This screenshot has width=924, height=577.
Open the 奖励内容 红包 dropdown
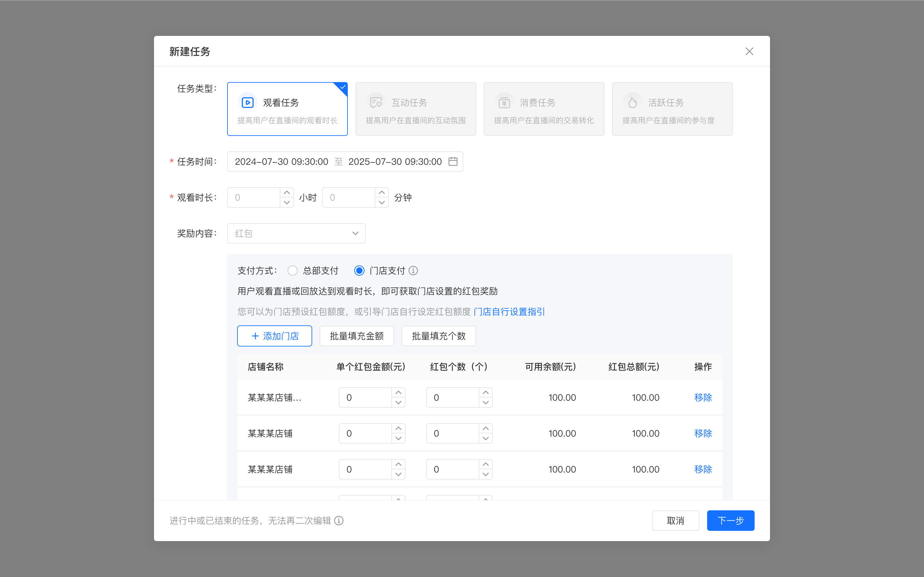tap(296, 233)
